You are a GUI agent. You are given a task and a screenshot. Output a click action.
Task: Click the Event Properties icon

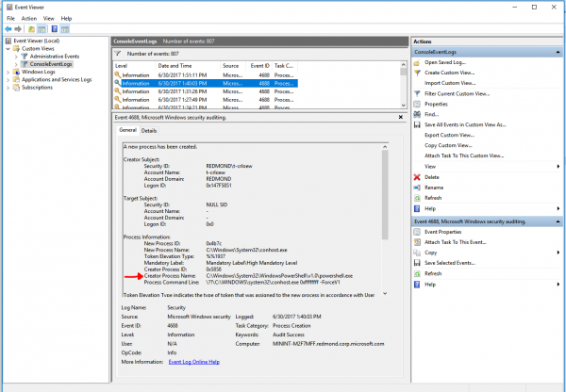[417, 232]
